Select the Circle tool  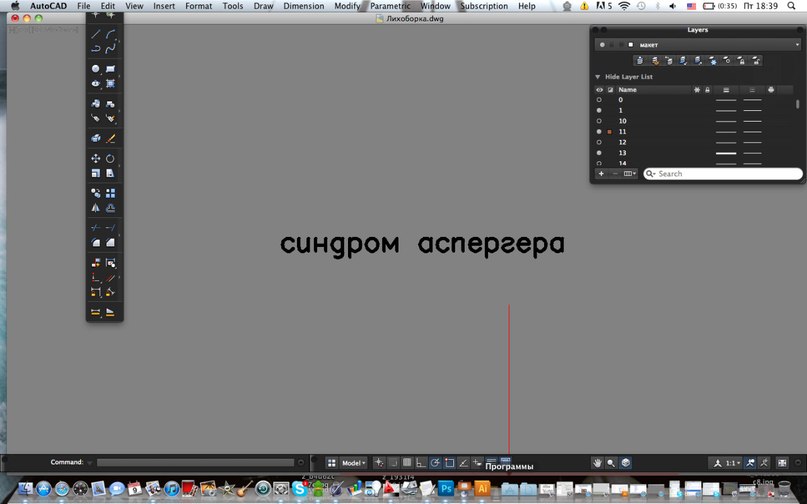pyautogui.click(x=96, y=68)
